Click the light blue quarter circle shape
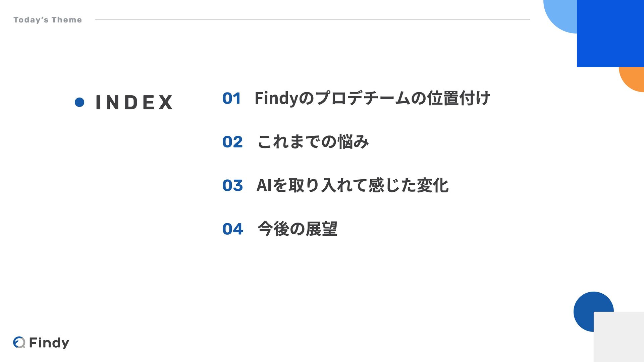 (560, 15)
